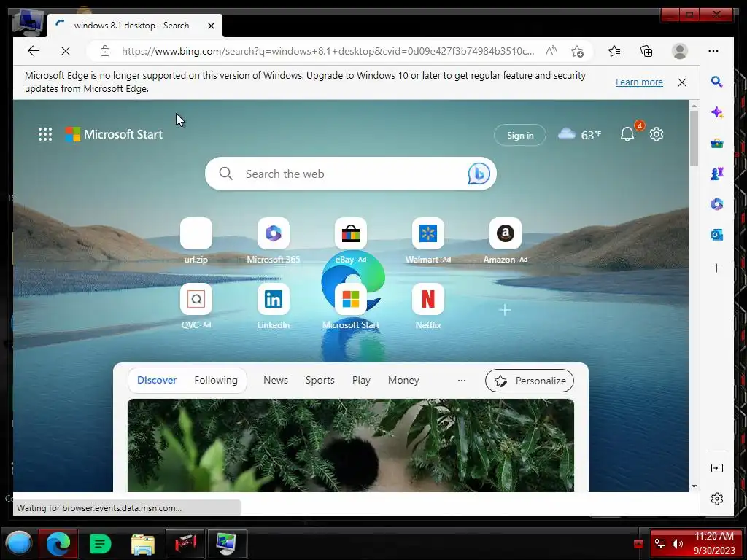Click the page scrollbar up arrow
747x560 pixels.
click(x=694, y=105)
